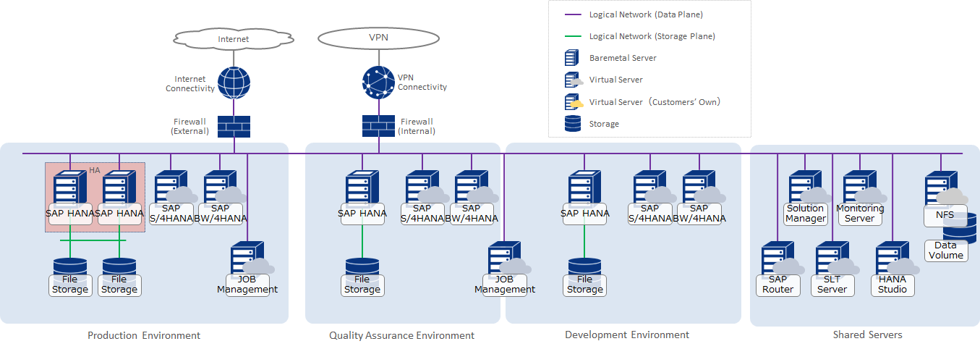Click Development SAP BW/4HANA server icon
The image size is (980, 349).
(x=703, y=188)
